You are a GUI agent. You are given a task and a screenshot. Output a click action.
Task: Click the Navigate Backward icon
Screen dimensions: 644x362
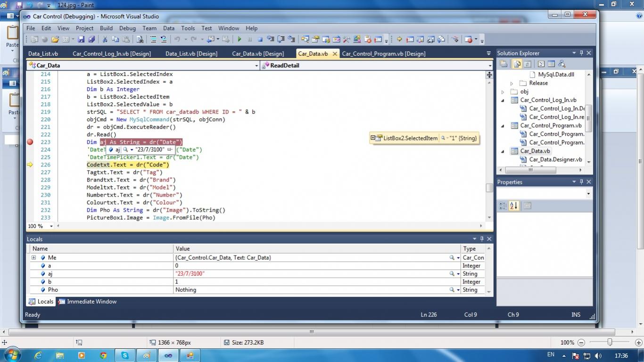(210, 40)
